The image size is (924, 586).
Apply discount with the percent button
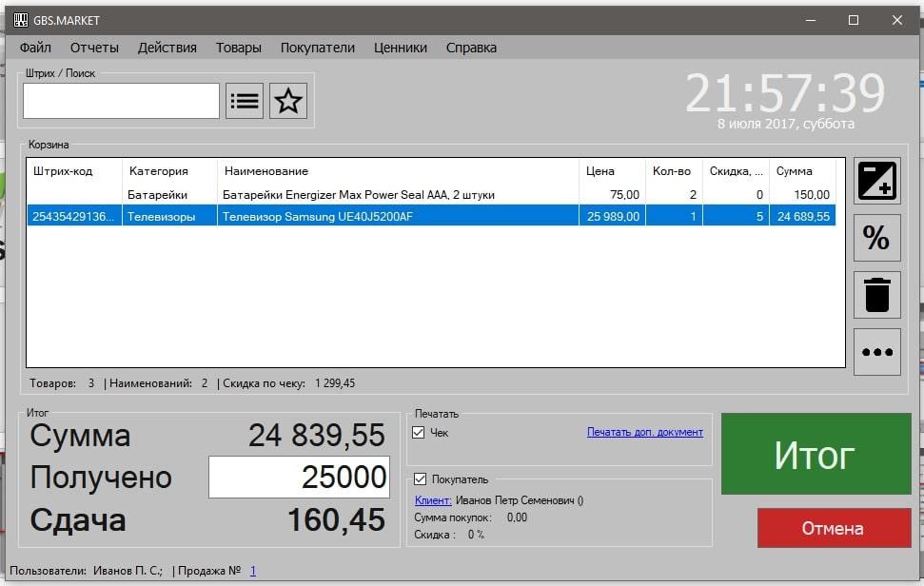[x=876, y=238]
